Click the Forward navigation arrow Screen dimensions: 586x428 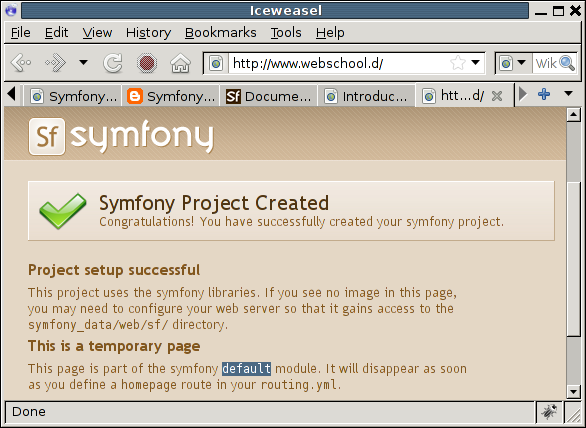pos(55,63)
